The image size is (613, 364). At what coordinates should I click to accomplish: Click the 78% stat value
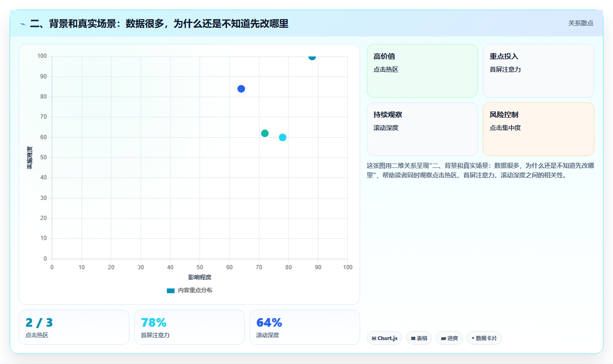point(154,323)
